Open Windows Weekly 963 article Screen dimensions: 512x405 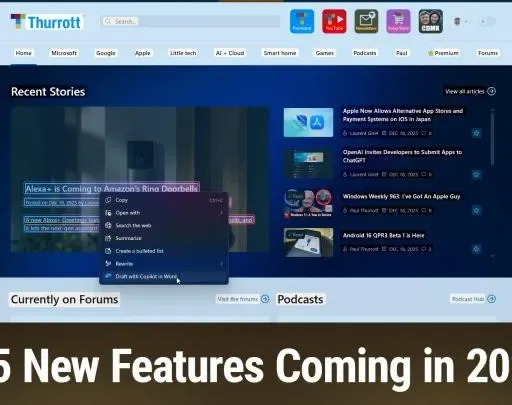(x=401, y=196)
